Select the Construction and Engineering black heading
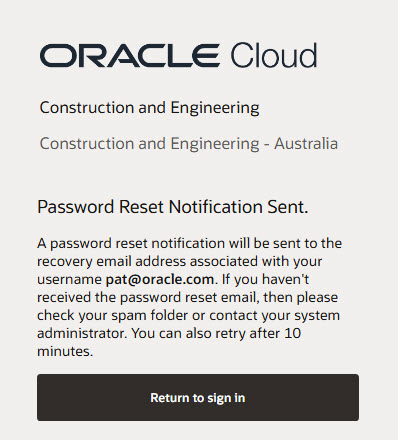Viewport: 398px width, 440px height. coord(149,108)
